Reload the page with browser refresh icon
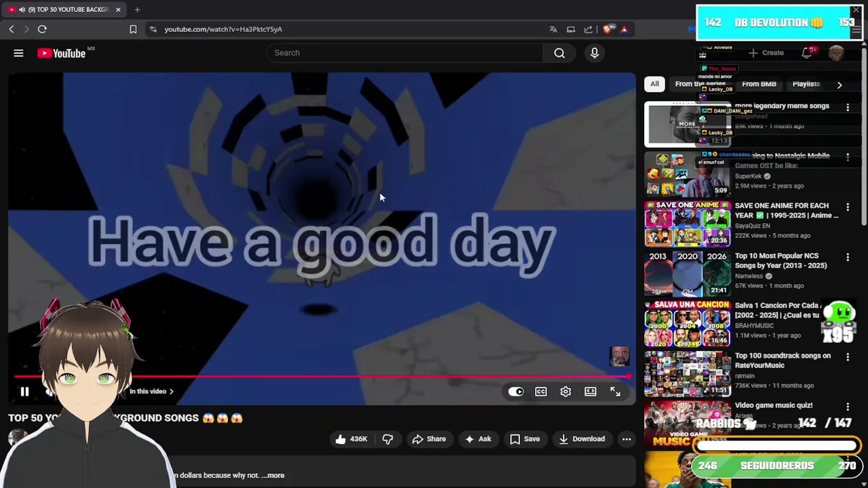This screenshot has height=488, width=868. (x=42, y=29)
